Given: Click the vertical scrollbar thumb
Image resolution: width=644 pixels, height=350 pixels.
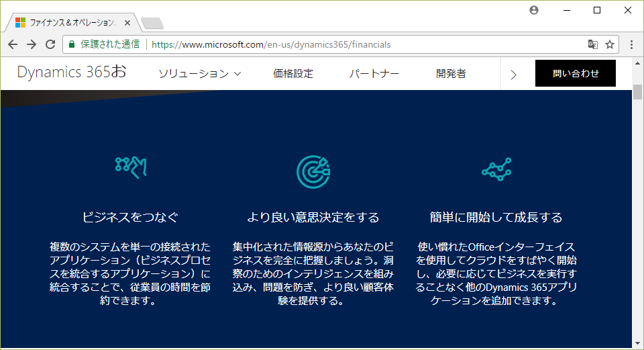Looking at the screenshot, I should 637,92.
